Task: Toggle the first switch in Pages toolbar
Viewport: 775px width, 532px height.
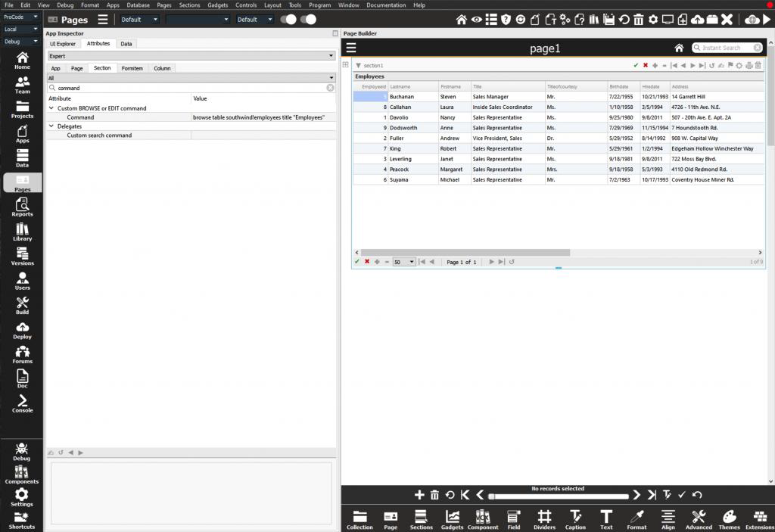Action: pos(288,19)
